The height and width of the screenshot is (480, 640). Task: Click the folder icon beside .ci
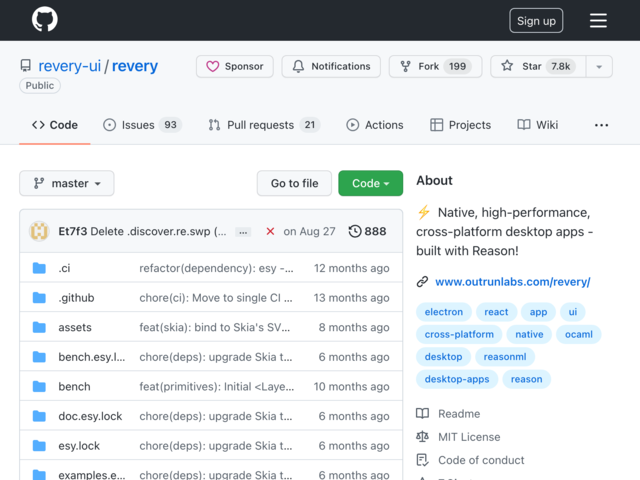coord(39,268)
